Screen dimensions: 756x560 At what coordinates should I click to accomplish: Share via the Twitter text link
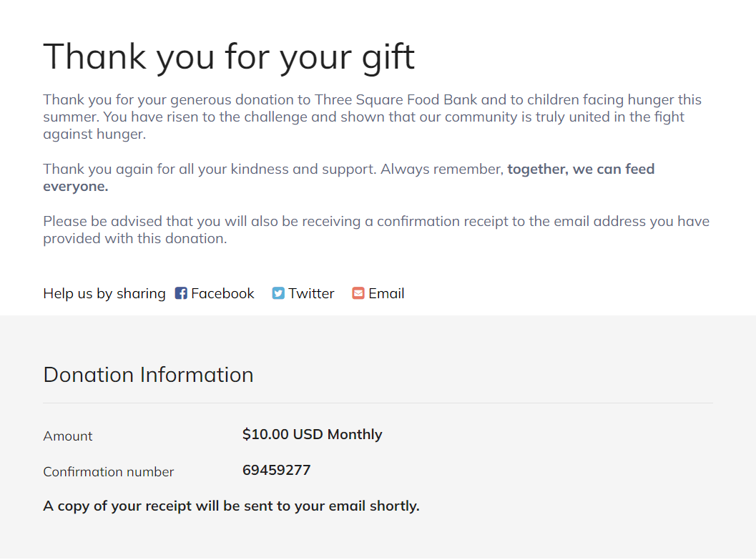pyautogui.click(x=311, y=293)
